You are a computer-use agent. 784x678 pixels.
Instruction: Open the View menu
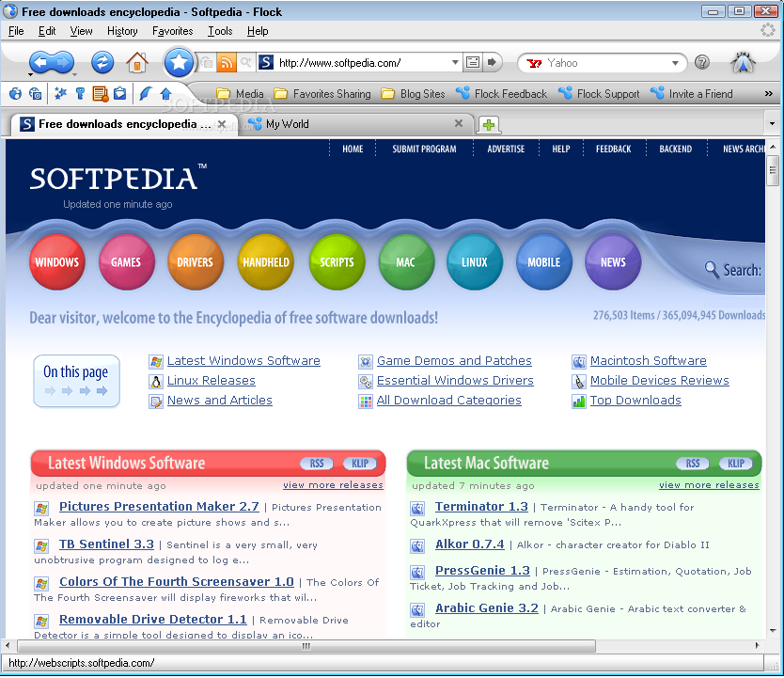81,31
